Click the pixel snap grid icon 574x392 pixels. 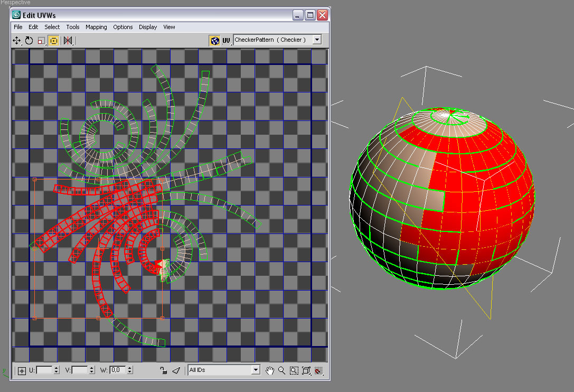(318, 370)
